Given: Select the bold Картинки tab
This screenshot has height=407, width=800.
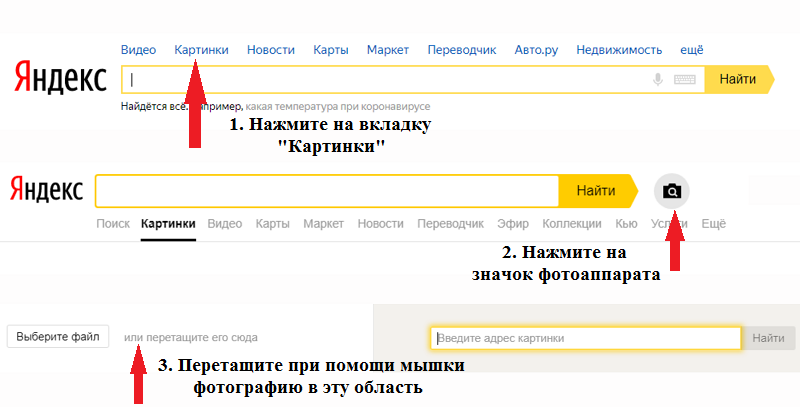Looking at the screenshot, I should pyautogui.click(x=168, y=224).
